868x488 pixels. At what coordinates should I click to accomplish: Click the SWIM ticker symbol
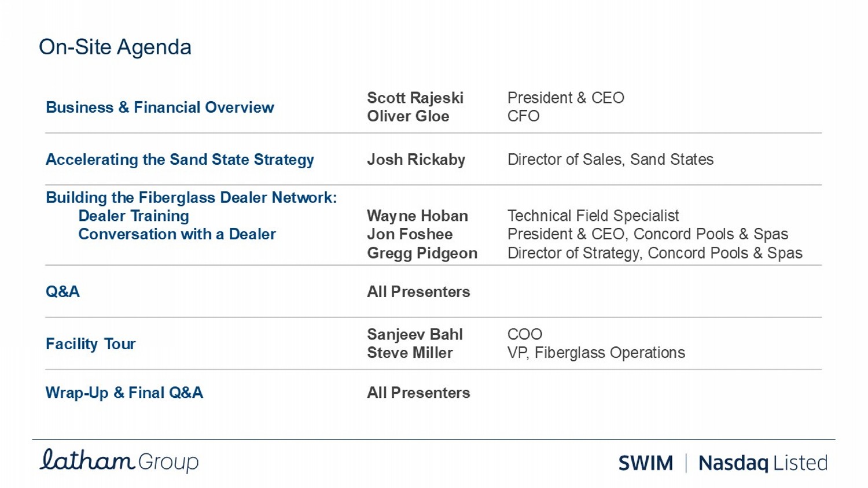pos(645,463)
